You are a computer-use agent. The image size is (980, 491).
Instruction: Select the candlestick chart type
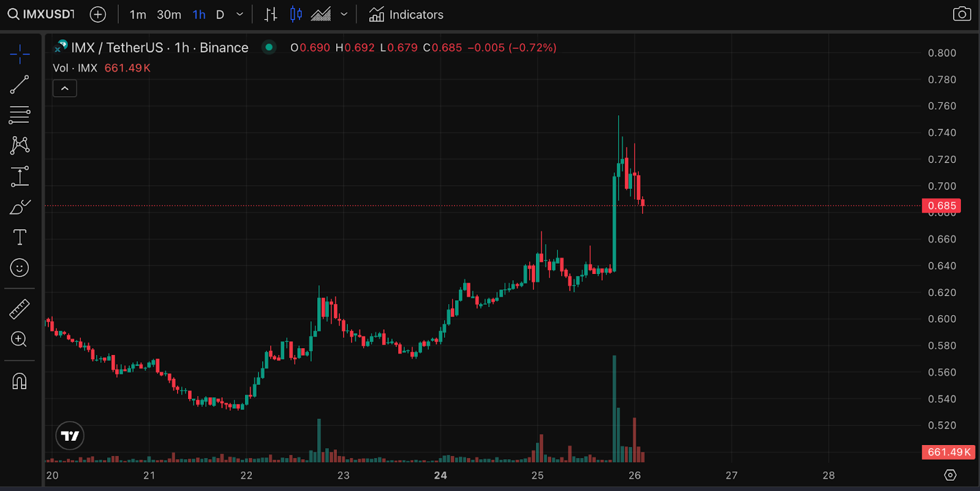(296, 15)
